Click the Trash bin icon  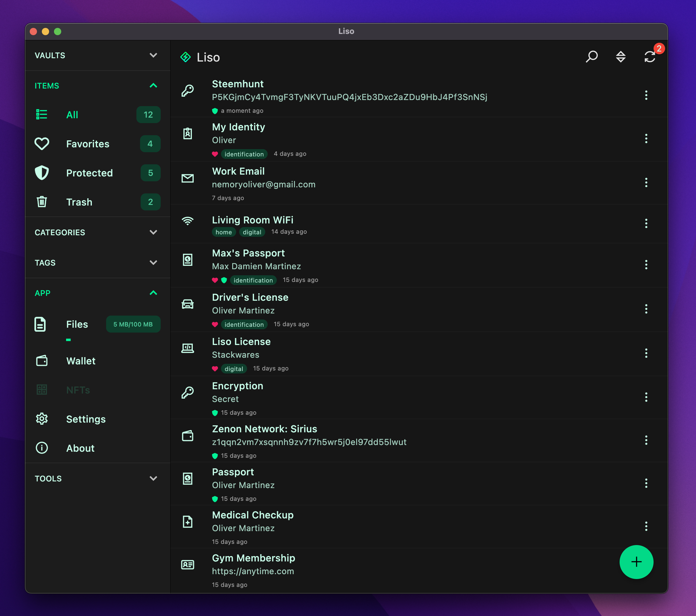[x=42, y=202]
